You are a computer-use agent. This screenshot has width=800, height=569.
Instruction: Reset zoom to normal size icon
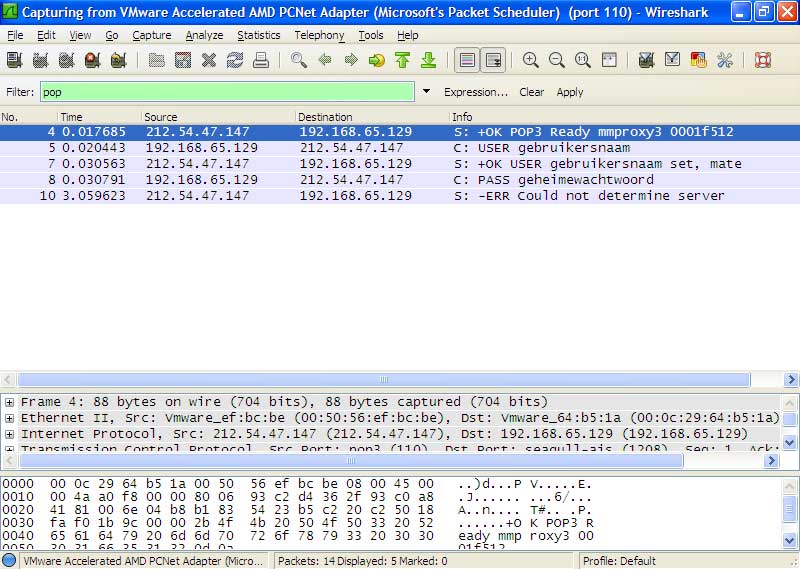pos(583,60)
